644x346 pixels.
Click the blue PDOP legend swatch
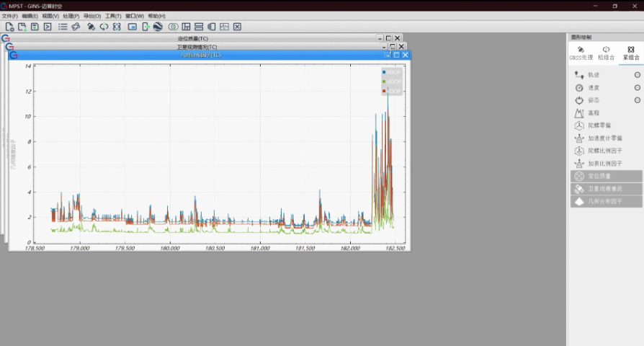click(385, 72)
